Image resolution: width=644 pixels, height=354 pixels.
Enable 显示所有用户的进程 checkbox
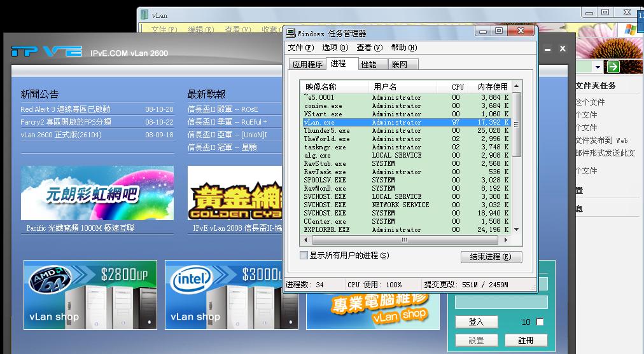(304, 255)
